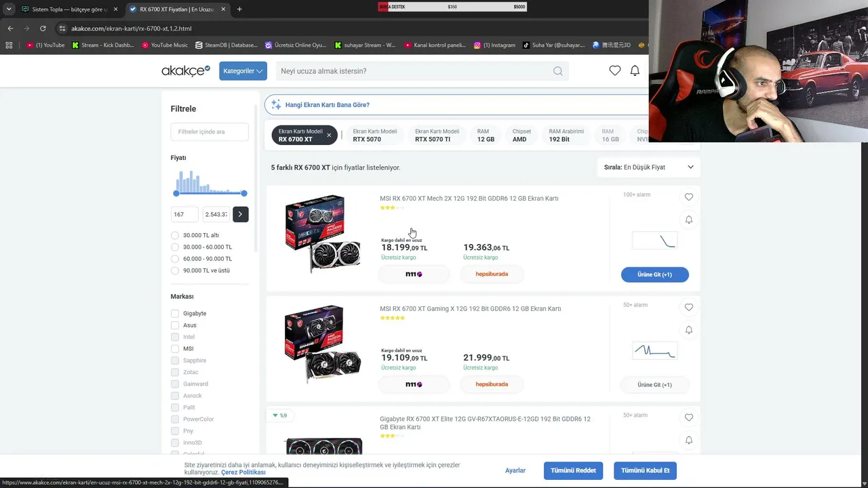Open the favorites heart in header
This screenshot has height=488, width=868.
tap(615, 70)
